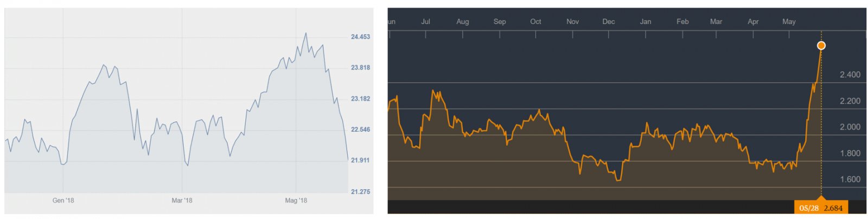Select the Nov month label on timeline
Image resolution: width=868 pixels, height=219 pixels.
(x=572, y=22)
